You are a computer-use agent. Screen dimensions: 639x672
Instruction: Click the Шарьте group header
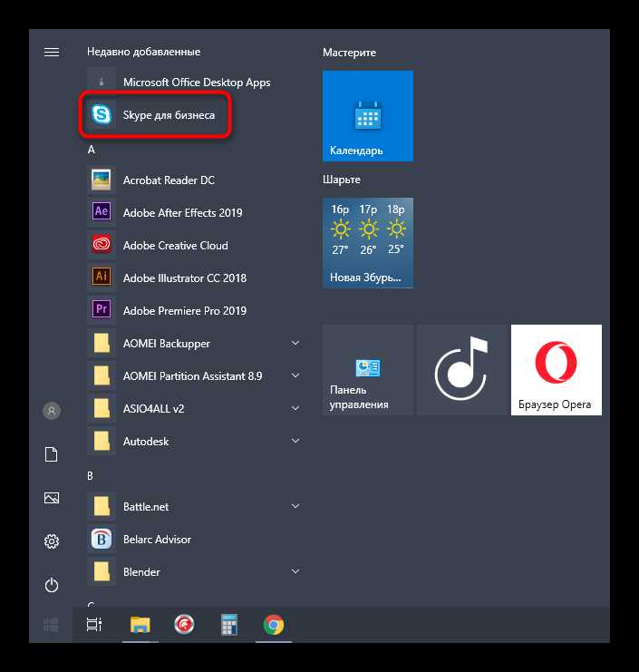point(342,180)
